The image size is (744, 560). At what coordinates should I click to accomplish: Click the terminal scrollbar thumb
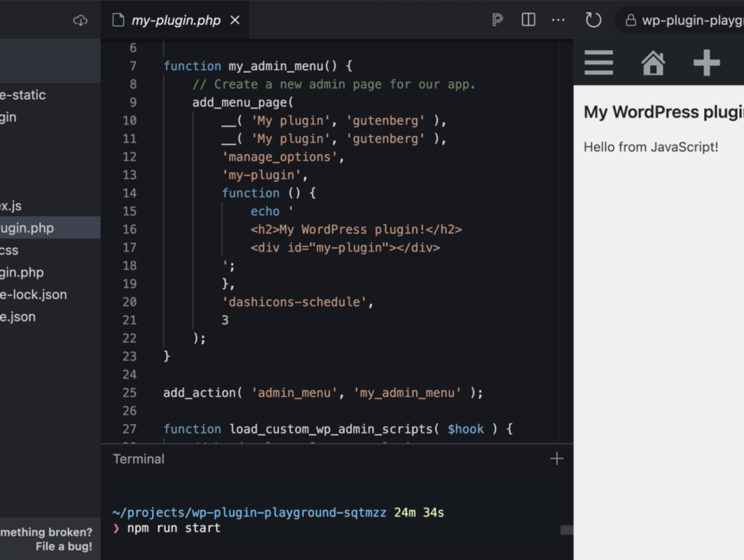pyautogui.click(x=567, y=530)
